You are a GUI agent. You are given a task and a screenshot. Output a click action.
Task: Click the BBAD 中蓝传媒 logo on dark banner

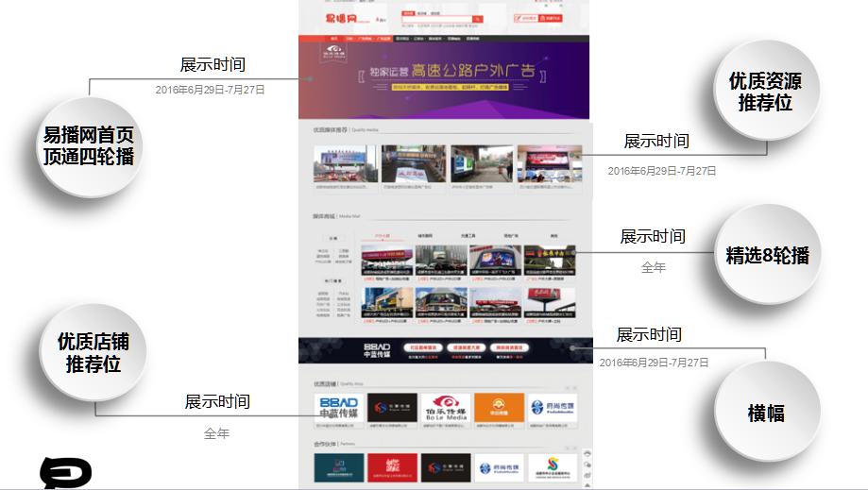pyautogui.click(x=377, y=350)
